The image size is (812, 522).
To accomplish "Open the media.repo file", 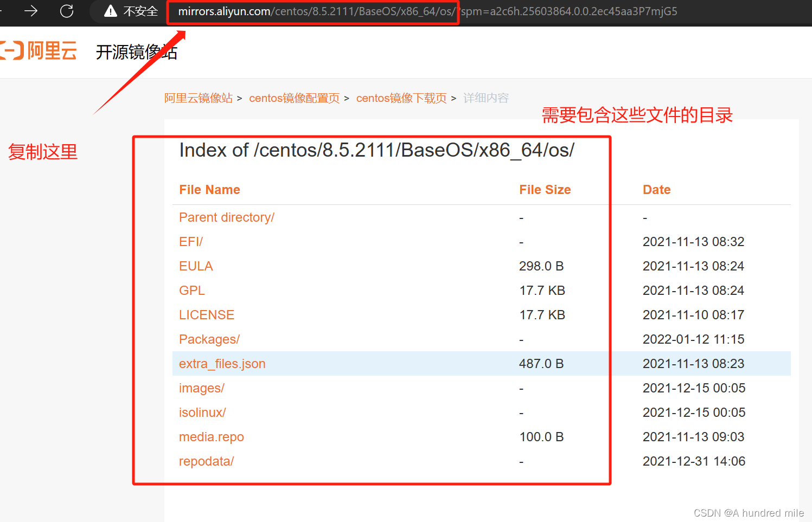I will click(x=212, y=437).
